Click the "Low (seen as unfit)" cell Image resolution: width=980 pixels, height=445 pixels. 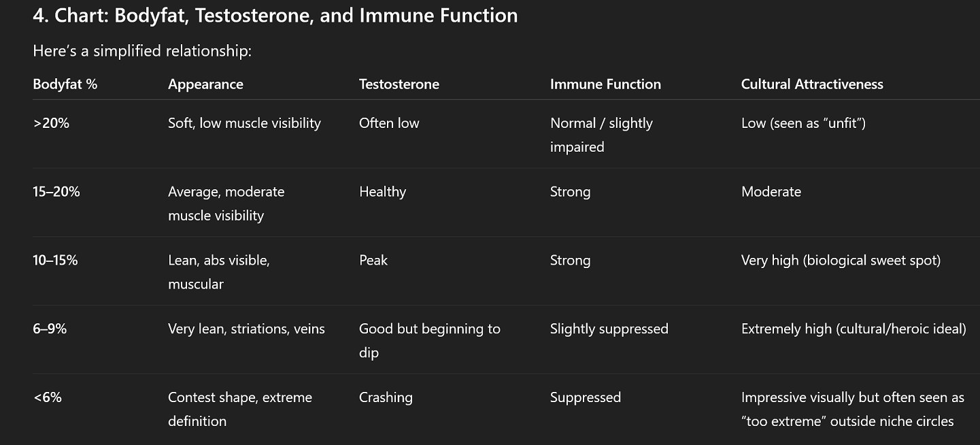click(803, 123)
